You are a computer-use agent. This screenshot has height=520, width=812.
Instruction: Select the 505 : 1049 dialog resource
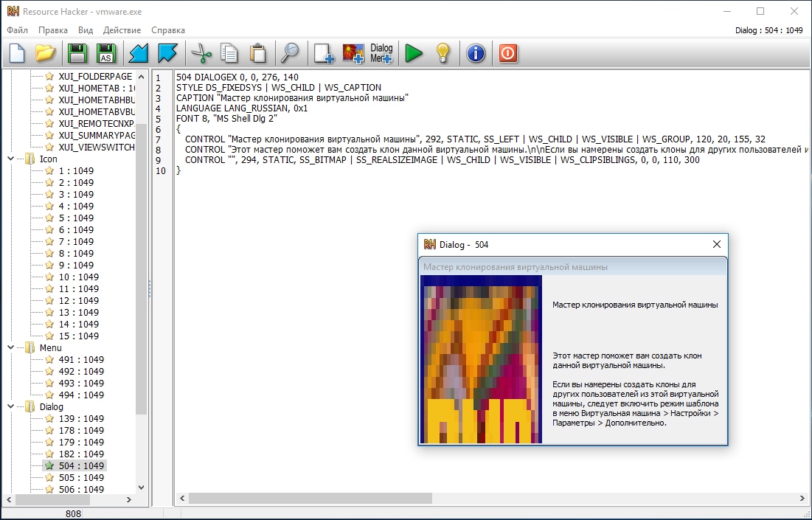pos(81,477)
